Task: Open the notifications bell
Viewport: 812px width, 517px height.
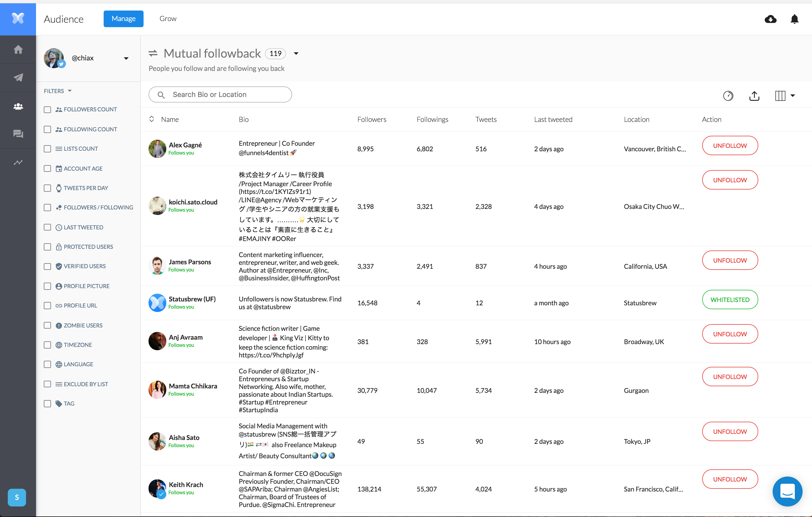Action: (x=794, y=19)
